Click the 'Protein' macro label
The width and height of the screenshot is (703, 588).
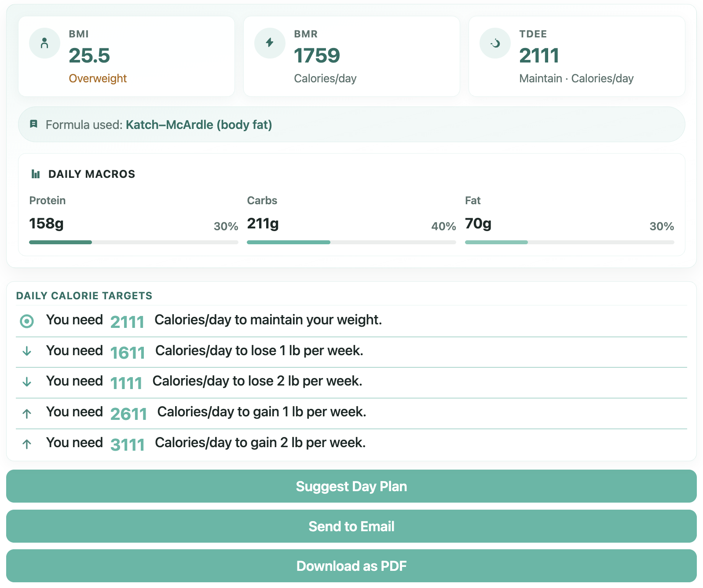tap(47, 201)
